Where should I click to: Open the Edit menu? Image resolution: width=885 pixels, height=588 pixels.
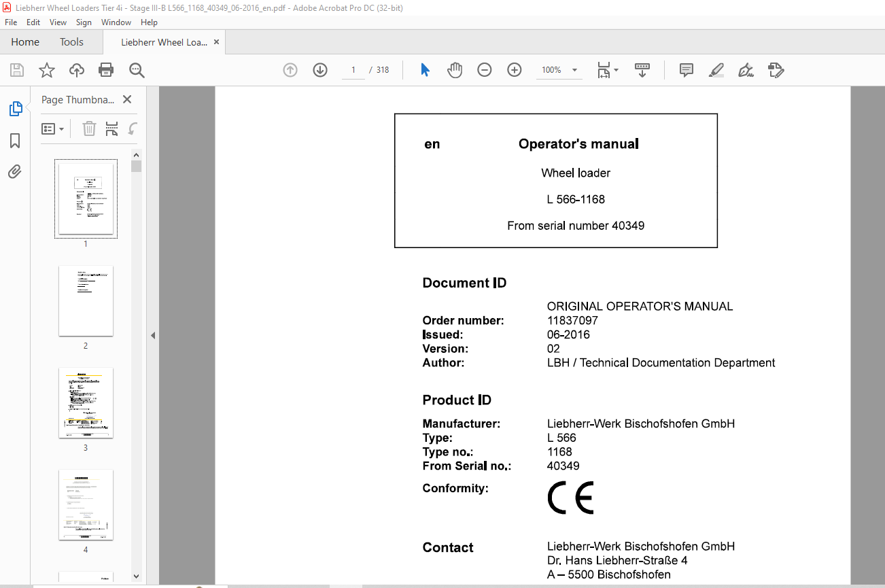[33, 22]
